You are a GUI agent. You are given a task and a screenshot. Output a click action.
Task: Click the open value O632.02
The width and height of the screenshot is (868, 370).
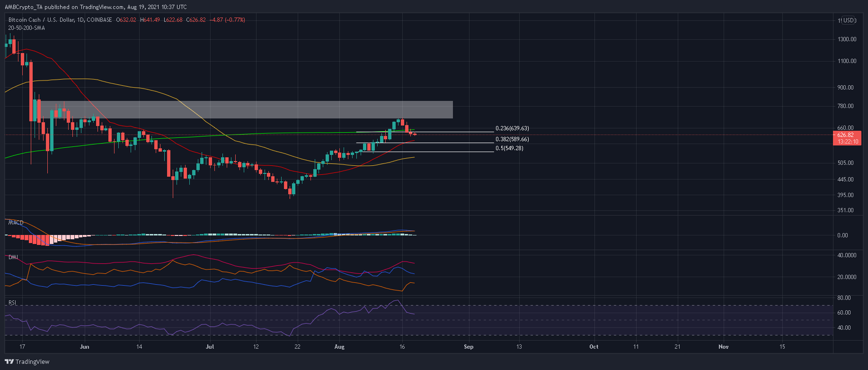[x=126, y=20]
